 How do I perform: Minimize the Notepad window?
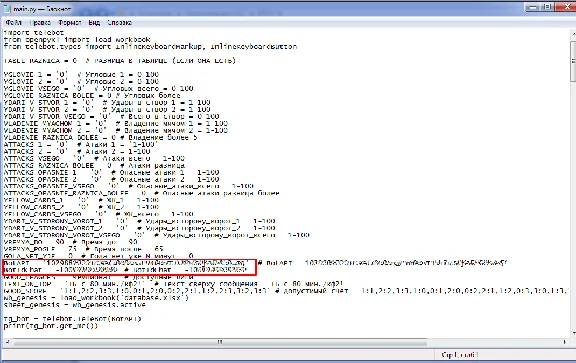pyautogui.click(x=533, y=7)
